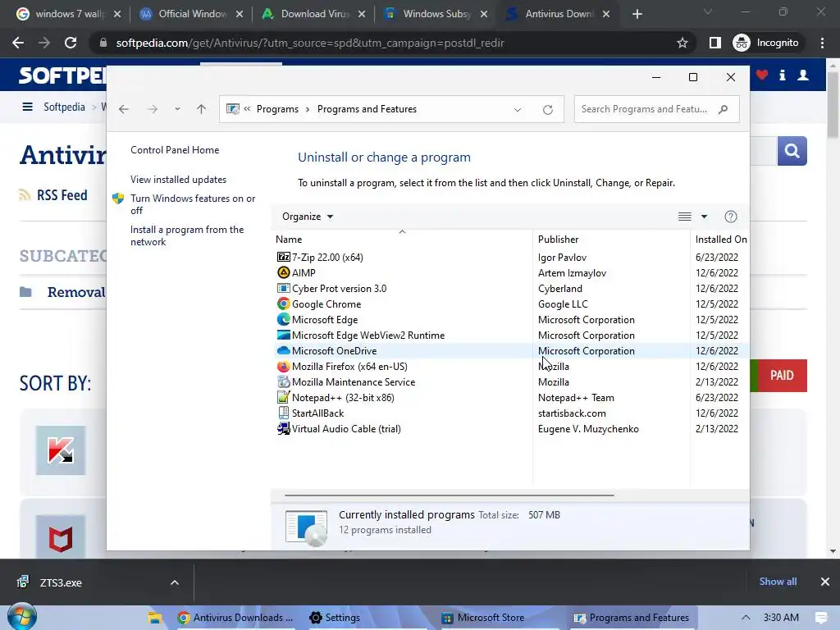The image size is (840, 630).
Task: Click the Google Chrome icon in program list
Action: coord(283,304)
